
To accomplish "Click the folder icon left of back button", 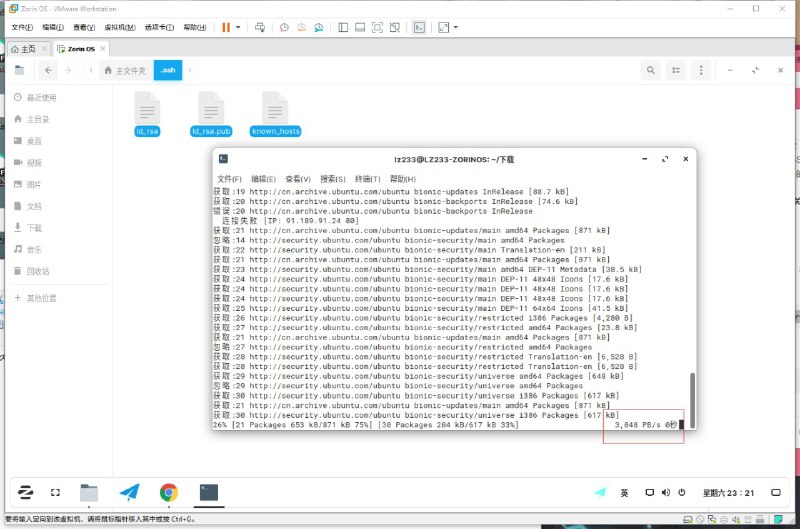I will (x=19, y=70).
